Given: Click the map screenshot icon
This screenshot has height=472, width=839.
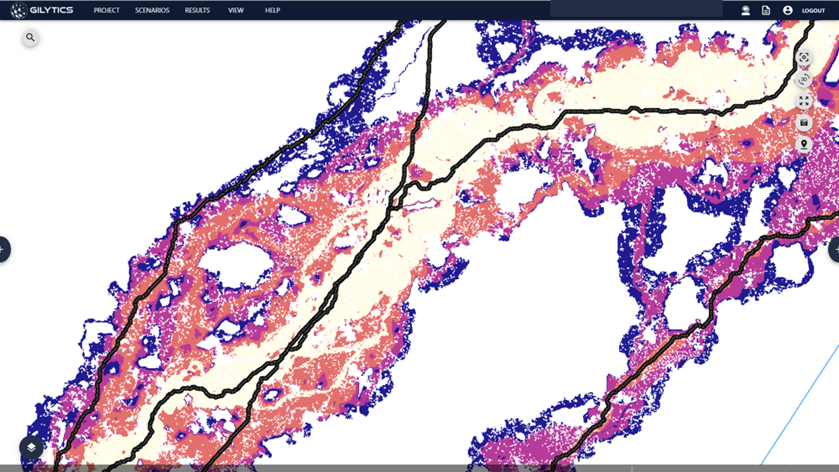Looking at the screenshot, I should (x=804, y=123).
